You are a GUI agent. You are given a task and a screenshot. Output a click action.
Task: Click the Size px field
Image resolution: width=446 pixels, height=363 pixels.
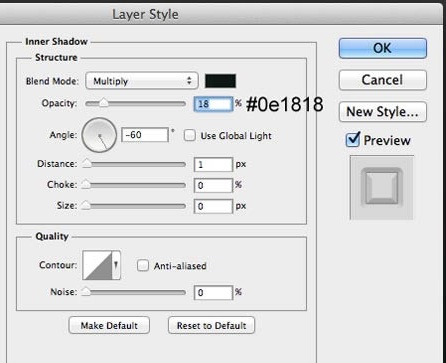(213, 206)
